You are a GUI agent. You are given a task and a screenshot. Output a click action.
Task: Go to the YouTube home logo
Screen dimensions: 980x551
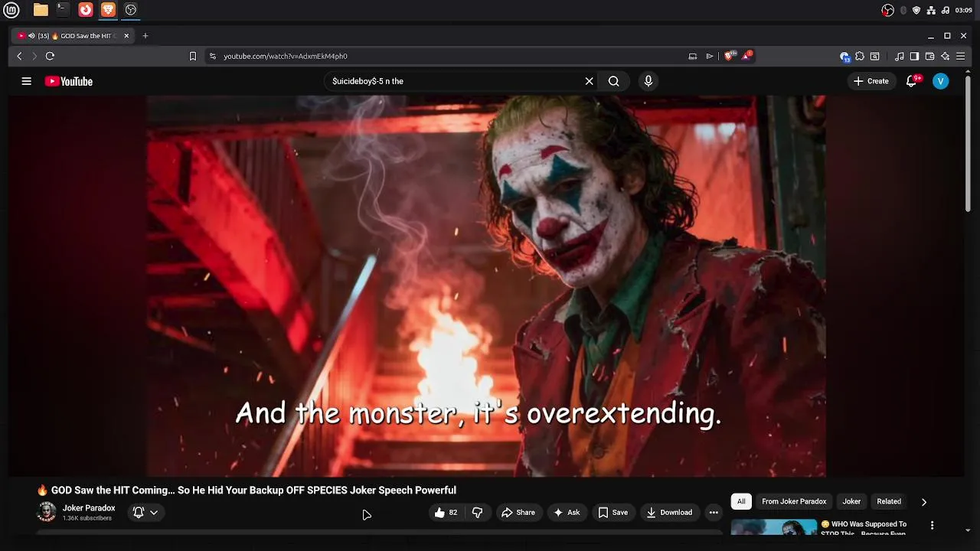[68, 81]
